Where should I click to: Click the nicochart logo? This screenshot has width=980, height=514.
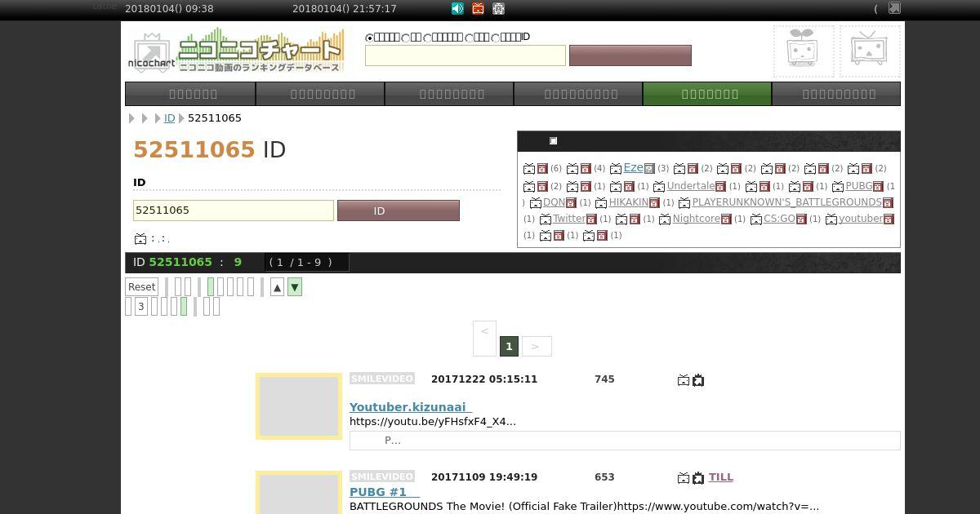(235, 51)
